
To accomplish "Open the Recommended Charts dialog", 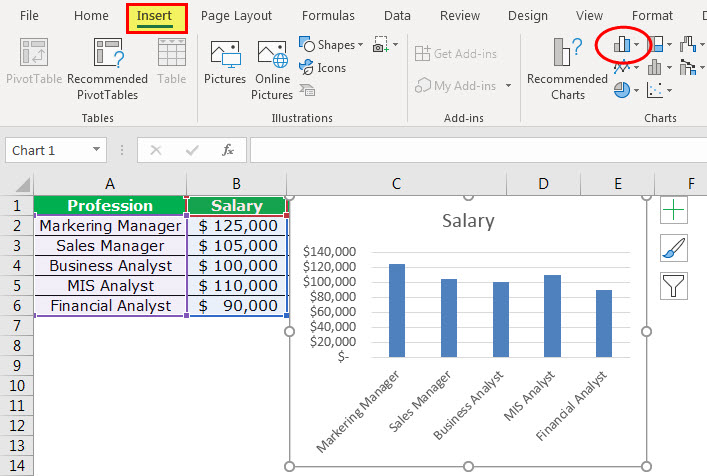I will pyautogui.click(x=567, y=62).
